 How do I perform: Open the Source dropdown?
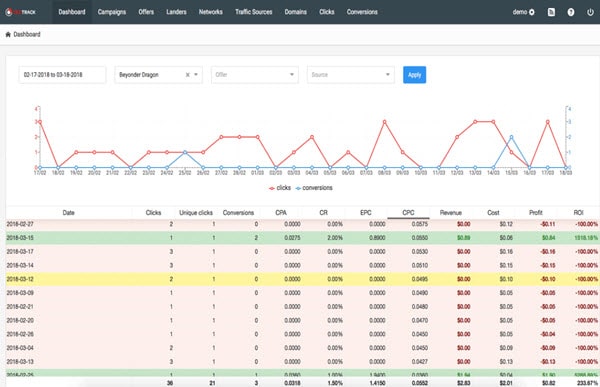[x=351, y=75]
